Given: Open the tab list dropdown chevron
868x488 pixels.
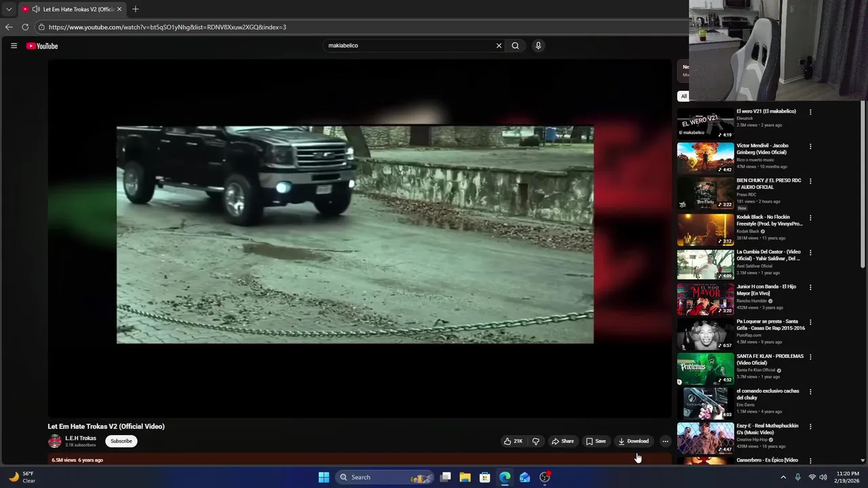Looking at the screenshot, I should [x=9, y=9].
